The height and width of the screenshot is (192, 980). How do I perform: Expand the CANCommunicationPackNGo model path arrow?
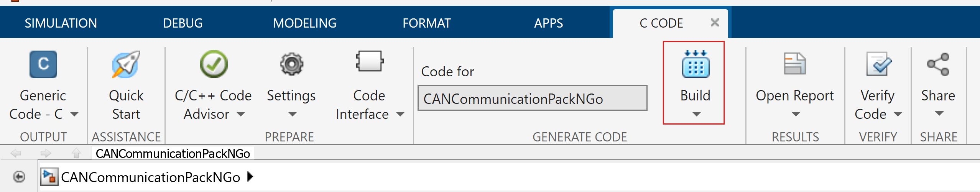point(250,177)
